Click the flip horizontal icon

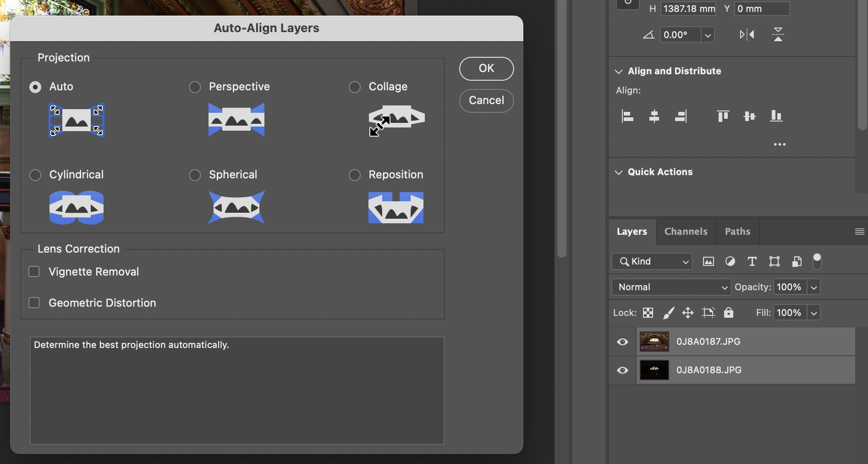[x=747, y=34]
